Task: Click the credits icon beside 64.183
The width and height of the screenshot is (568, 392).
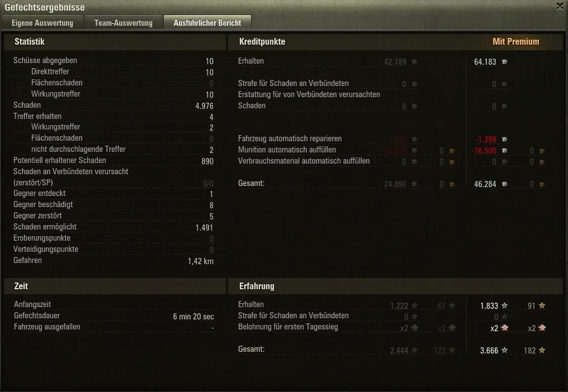Action: (x=504, y=62)
